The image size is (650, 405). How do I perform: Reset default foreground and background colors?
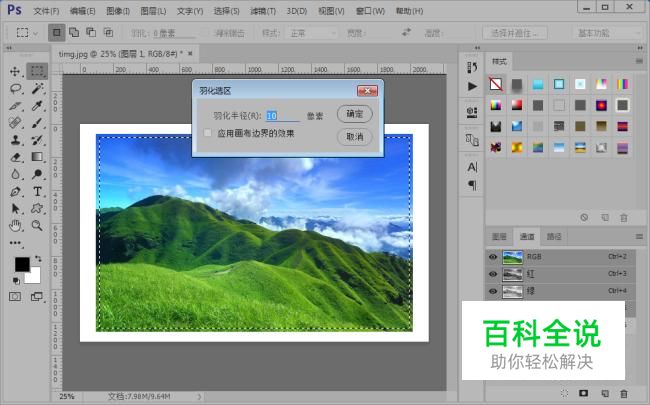(16, 281)
